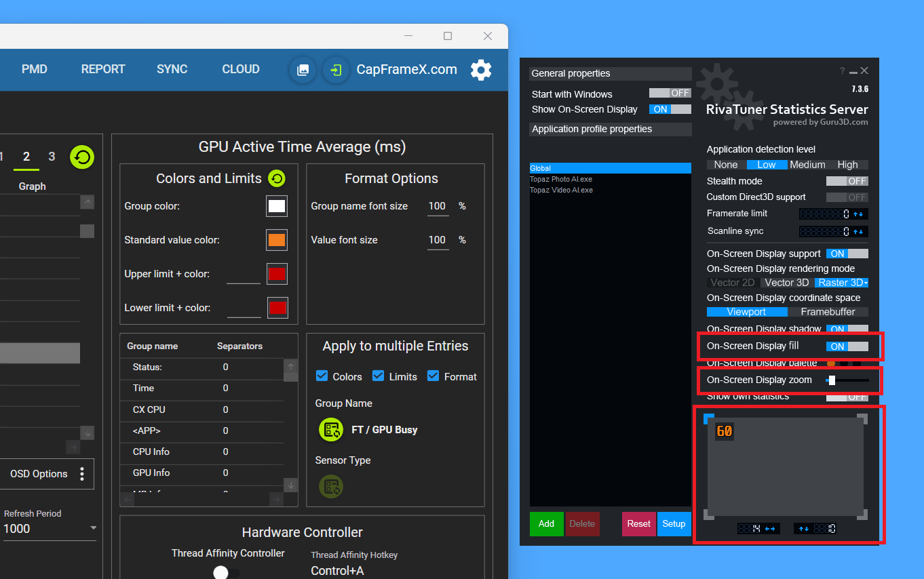Select overlay configuration tab 3
The width and height of the screenshot is (924, 579).
(52, 157)
